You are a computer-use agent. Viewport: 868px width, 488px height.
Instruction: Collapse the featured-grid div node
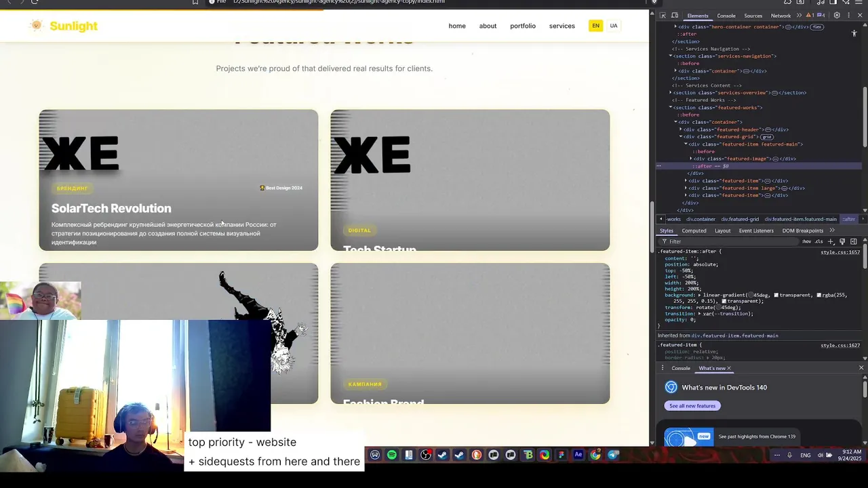click(x=681, y=137)
